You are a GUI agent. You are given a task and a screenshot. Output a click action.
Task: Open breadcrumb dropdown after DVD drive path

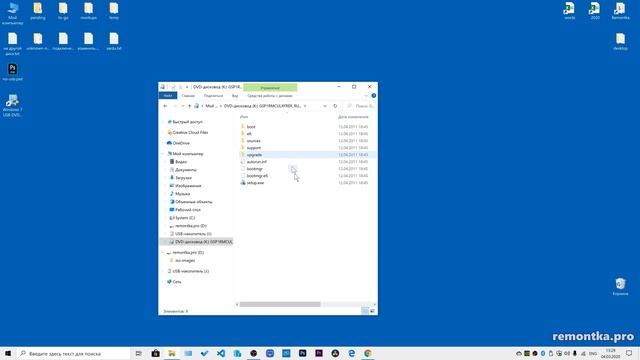(305, 106)
